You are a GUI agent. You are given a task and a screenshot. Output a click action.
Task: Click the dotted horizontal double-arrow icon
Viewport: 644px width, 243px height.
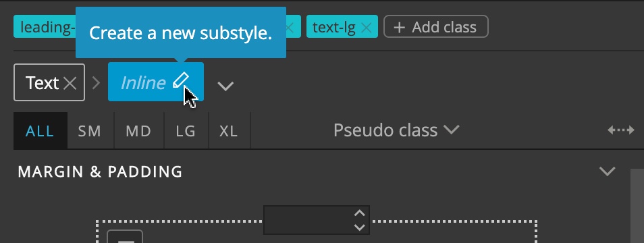pyautogui.click(x=620, y=130)
